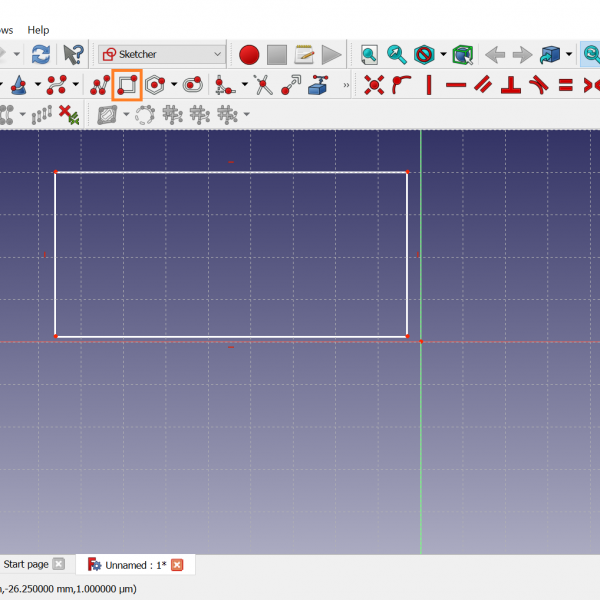Apply the Coincident constraint
600x600 pixels.
(374, 85)
